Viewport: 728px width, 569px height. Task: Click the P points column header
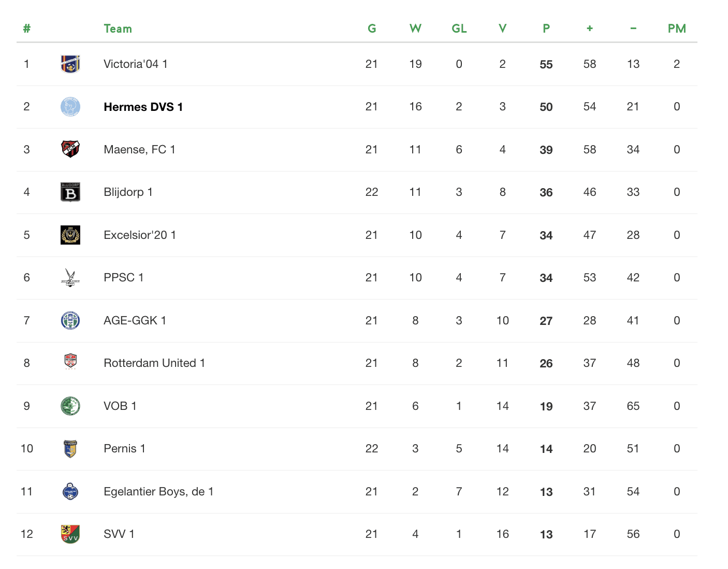point(546,29)
